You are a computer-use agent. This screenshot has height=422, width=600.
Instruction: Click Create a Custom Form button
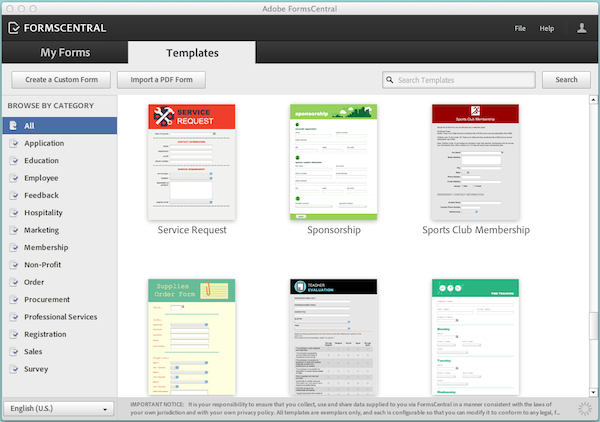tap(61, 80)
